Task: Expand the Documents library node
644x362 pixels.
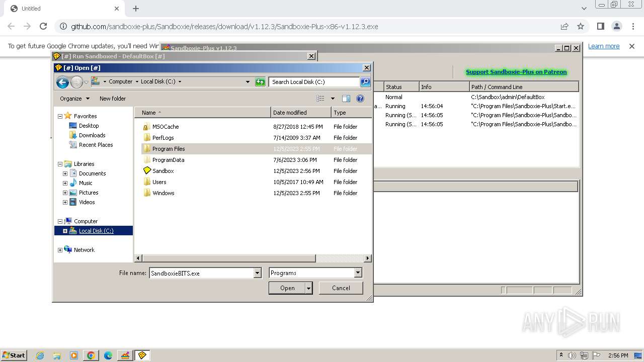Action: [65, 173]
